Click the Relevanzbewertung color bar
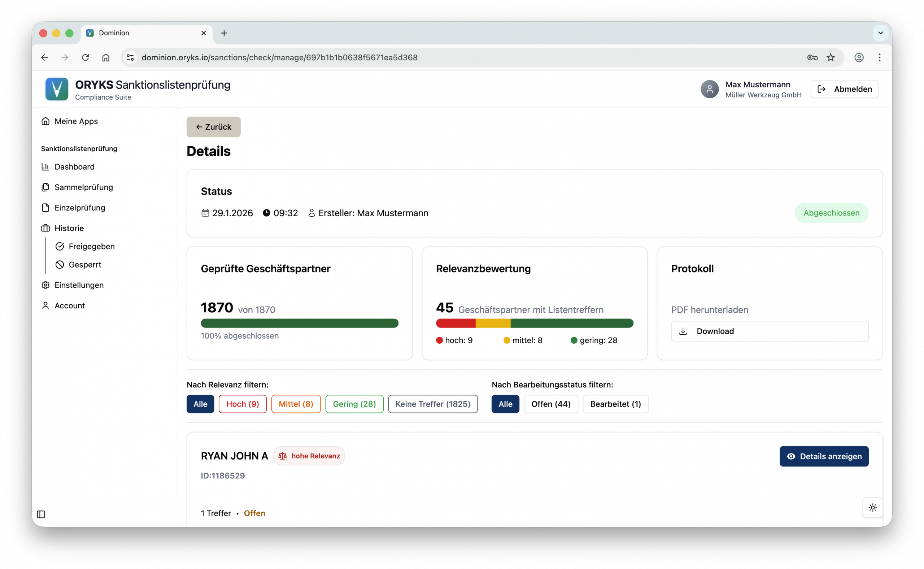Image resolution: width=924 pixels, height=569 pixels. 534,323
